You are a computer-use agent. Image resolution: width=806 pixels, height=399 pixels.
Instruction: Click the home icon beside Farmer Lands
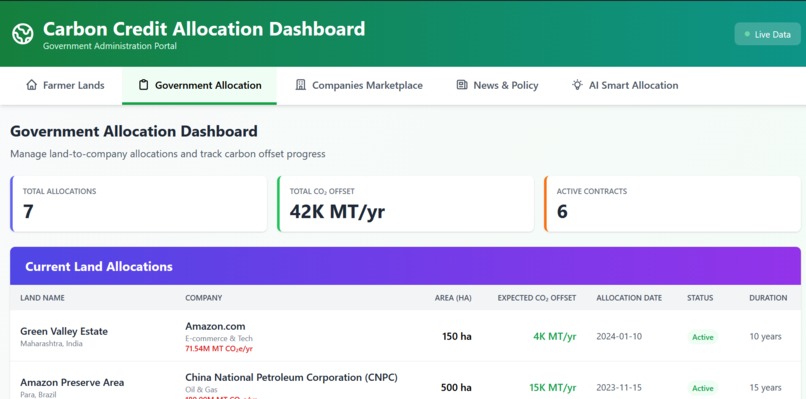coord(32,85)
